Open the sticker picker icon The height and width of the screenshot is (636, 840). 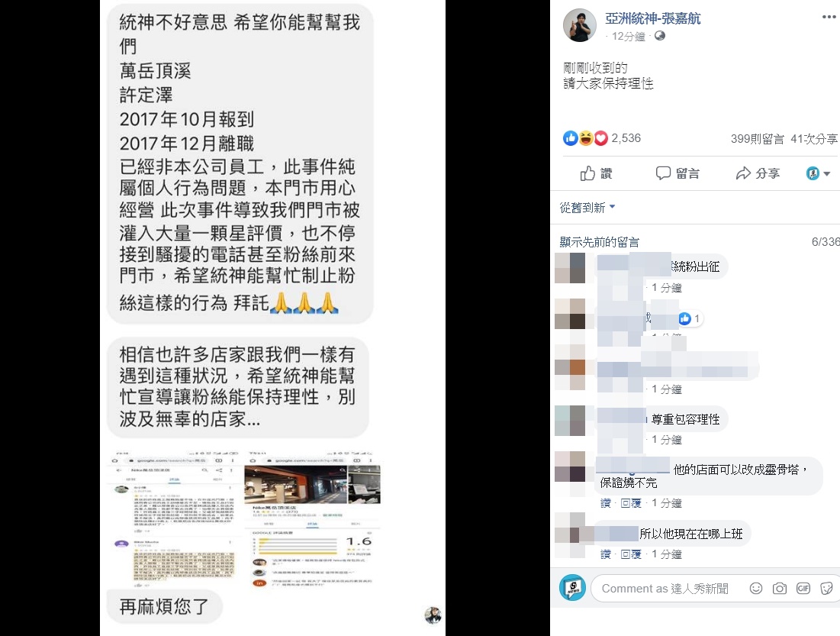826,588
